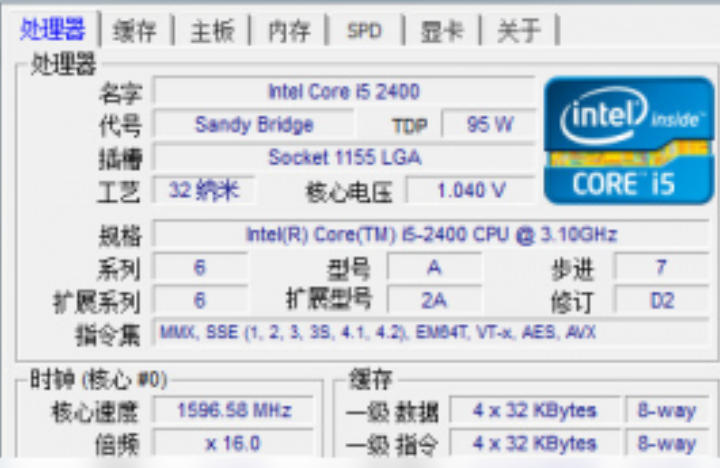Click the 代号 label

tap(121, 126)
